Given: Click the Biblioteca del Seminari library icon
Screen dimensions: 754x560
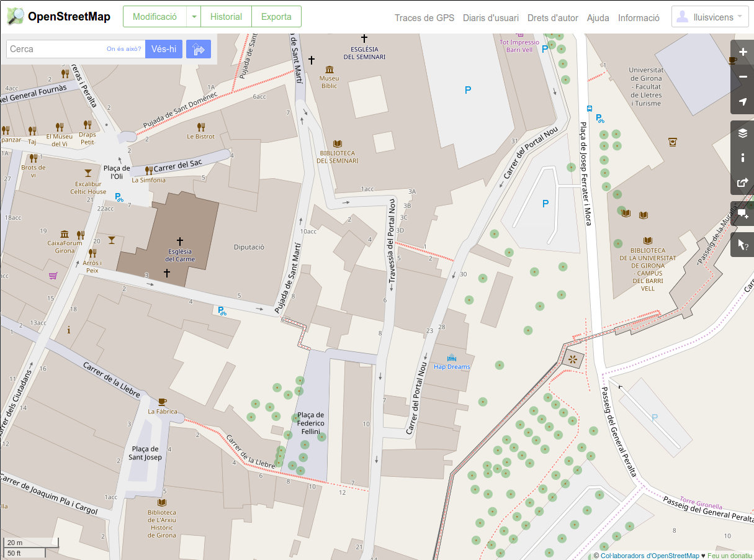Looking at the screenshot, I should (x=338, y=143).
